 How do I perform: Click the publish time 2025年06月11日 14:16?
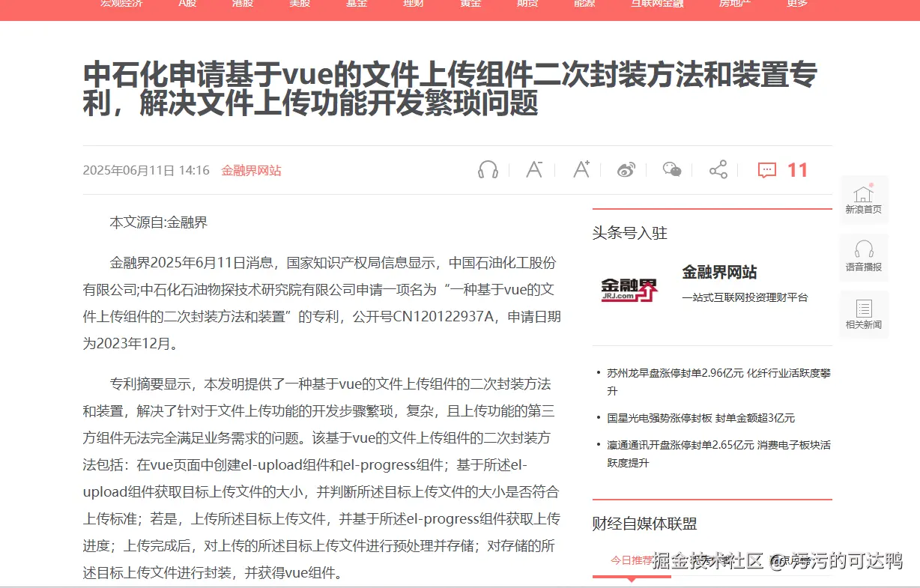[x=146, y=171]
